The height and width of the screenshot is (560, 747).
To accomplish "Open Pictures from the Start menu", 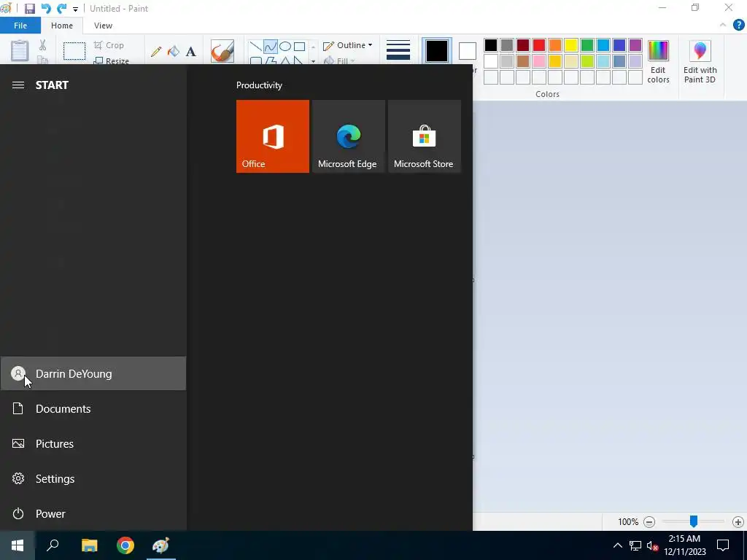I will [93, 444].
